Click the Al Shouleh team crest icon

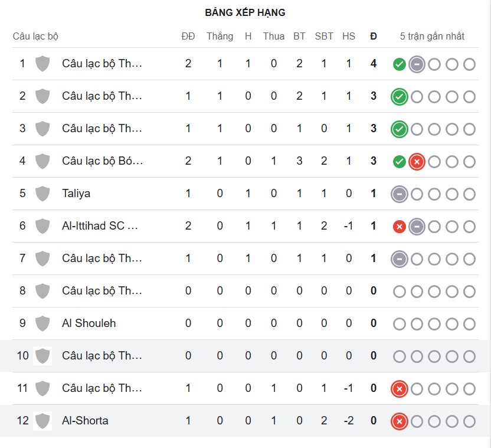coord(42,323)
